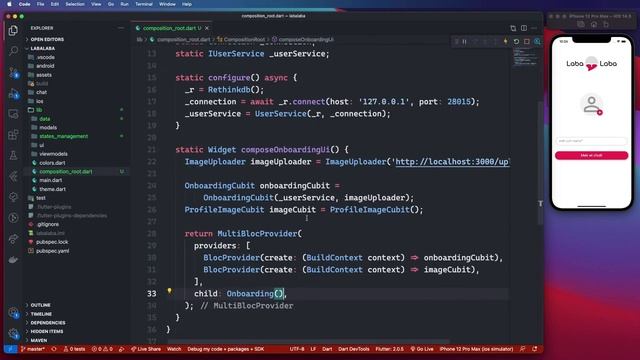Image resolution: width=640 pixels, height=360 pixels.
Task: Open the File menu
Action: click(x=40, y=4)
